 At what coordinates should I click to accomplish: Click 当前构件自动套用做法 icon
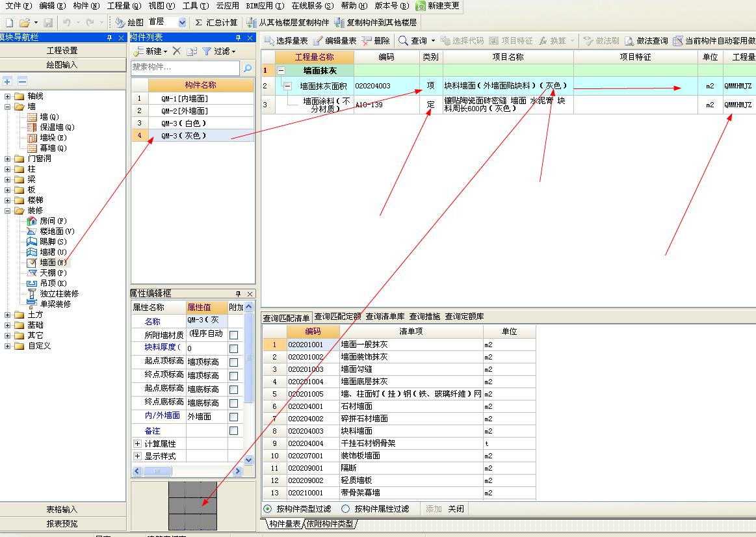pos(678,41)
